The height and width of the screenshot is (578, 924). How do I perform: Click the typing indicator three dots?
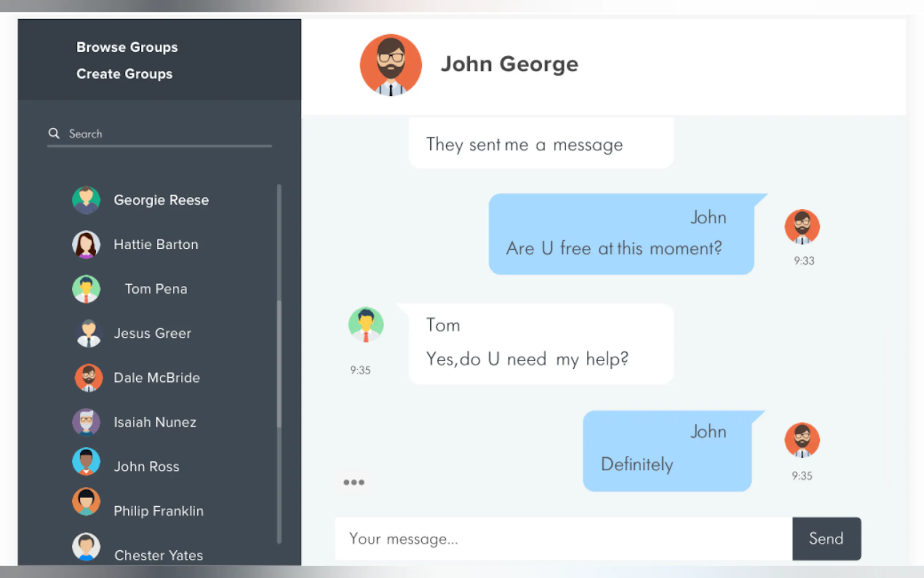[x=354, y=482]
